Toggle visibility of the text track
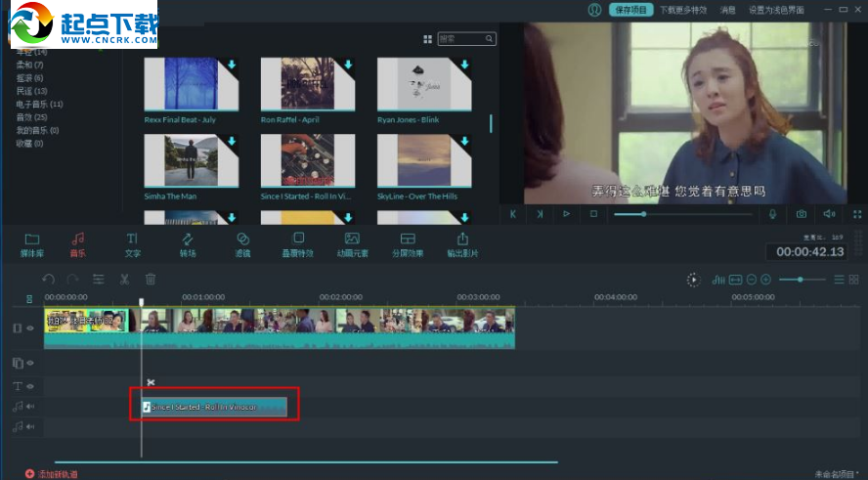Image resolution: width=868 pixels, height=480 pixels. [x=30, y=387]
